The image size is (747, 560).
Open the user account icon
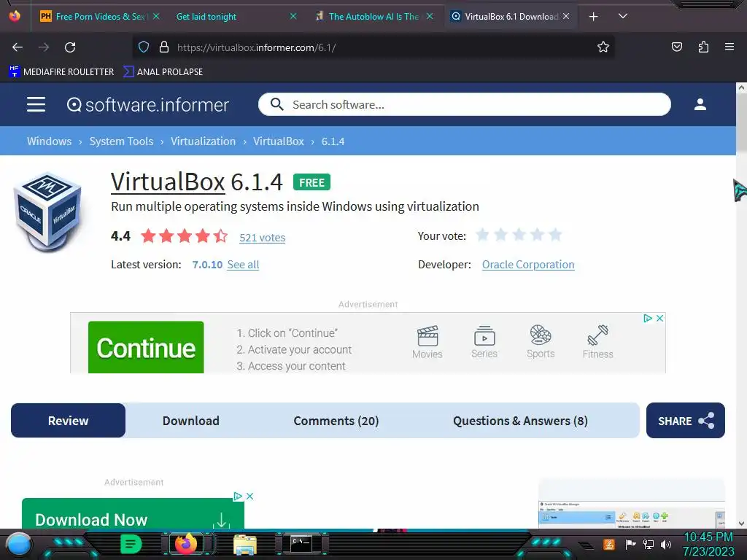tap(700, 104)
